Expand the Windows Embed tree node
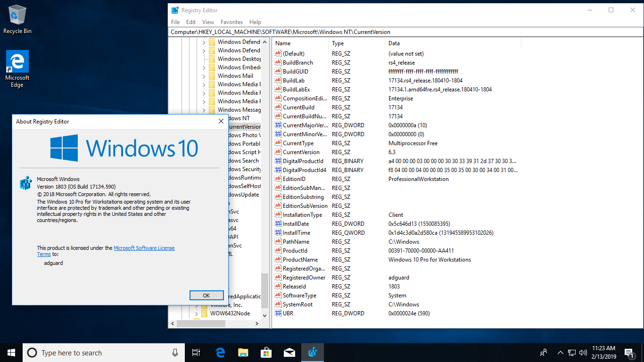 pos(204,67)
